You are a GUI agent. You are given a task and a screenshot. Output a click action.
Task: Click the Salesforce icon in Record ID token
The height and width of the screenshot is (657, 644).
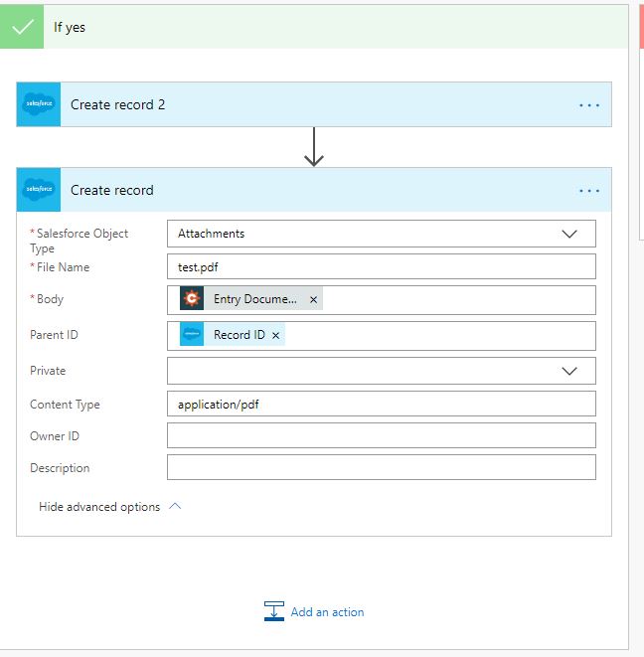tap(192, 334)
